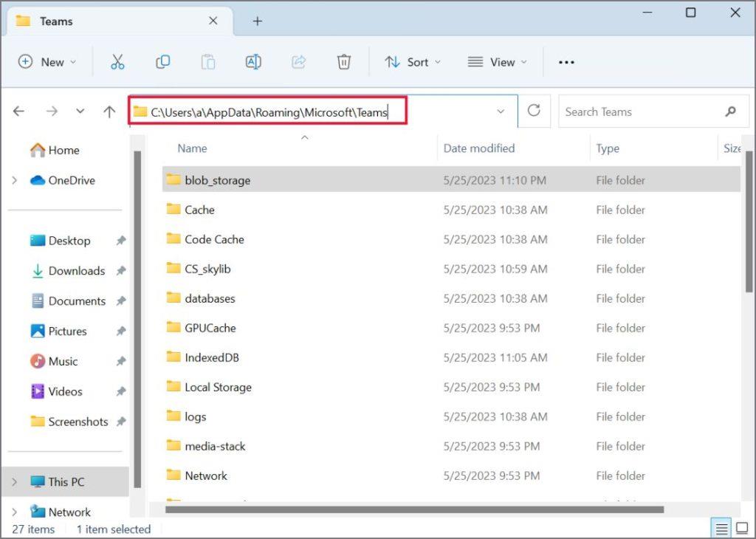Image resolution: width=756 pixels, height=539 pixels.
Task: Click the Share icon
Action: 298,62
